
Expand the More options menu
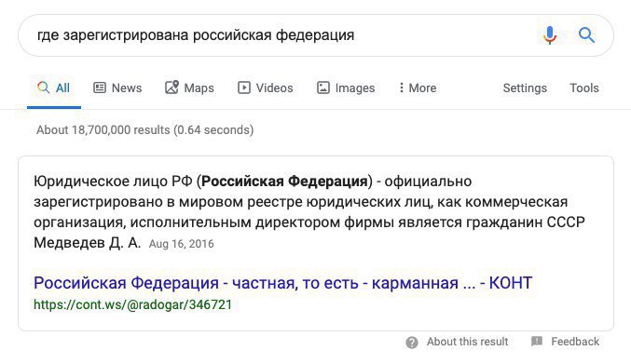[x=418, y=88]
